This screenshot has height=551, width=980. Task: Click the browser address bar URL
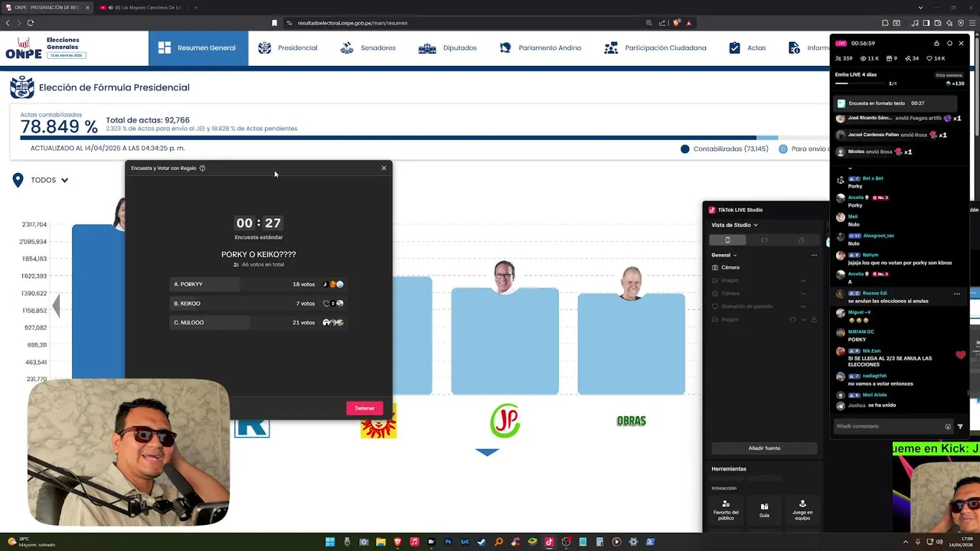pyautogui.click(x=352, y=23)
